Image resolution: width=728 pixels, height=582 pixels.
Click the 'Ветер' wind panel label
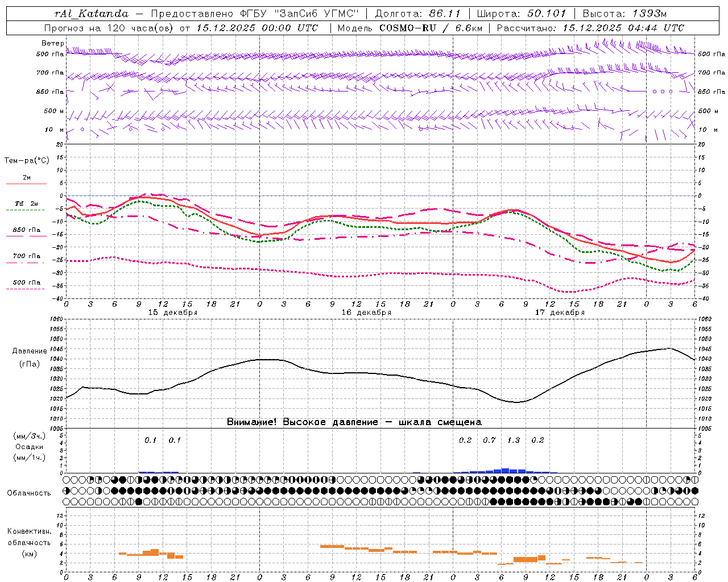53,43
